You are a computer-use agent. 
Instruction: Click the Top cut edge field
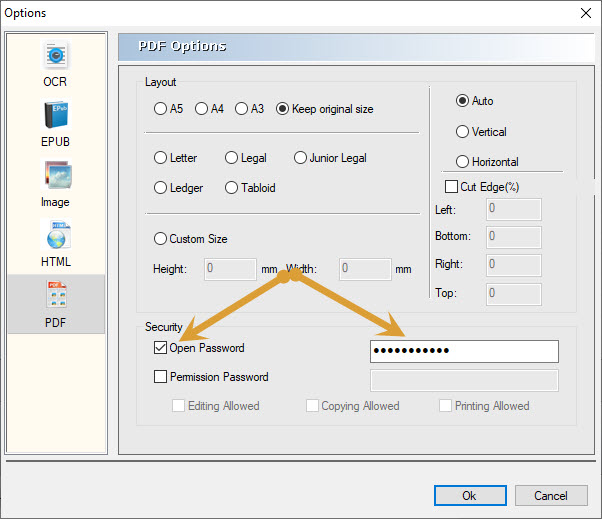pyautogui.click(x=514, y=294)
